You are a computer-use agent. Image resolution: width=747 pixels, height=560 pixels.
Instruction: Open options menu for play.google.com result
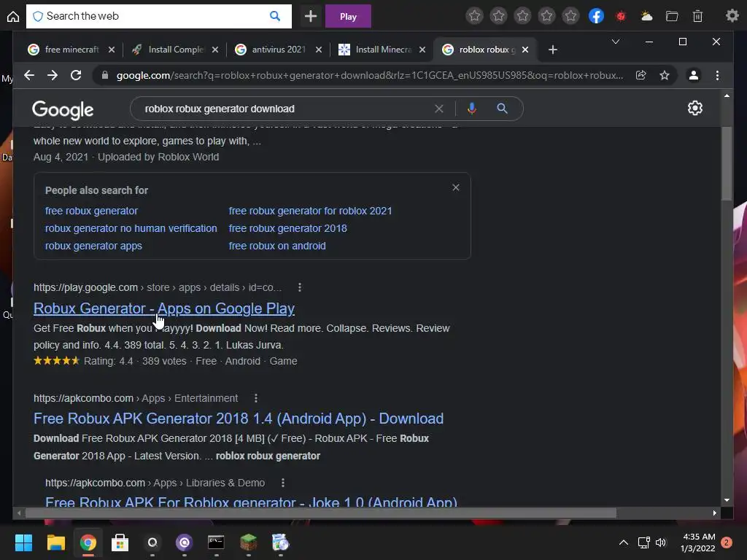click(x=300, y=287)
